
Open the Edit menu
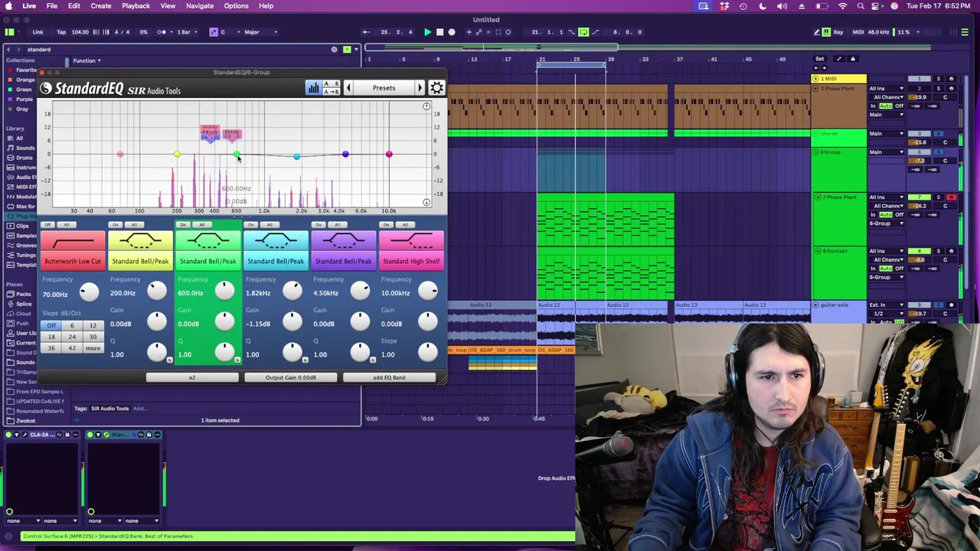pos(74,6)
